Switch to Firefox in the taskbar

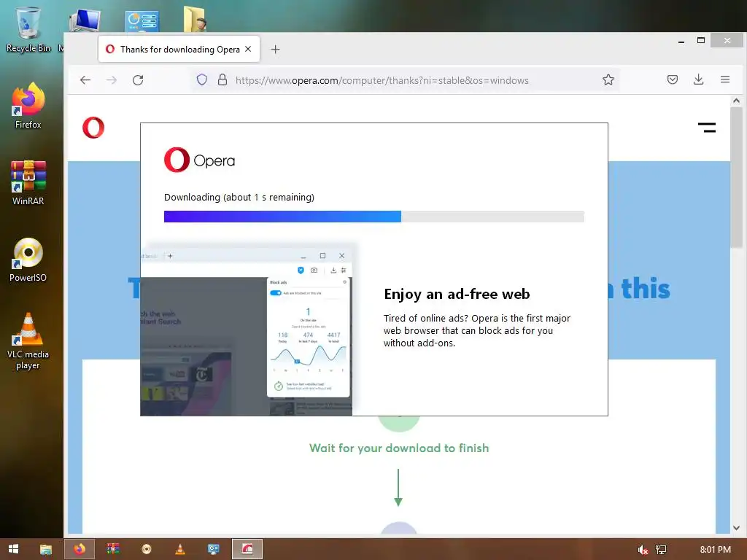(x=79, y=549)
